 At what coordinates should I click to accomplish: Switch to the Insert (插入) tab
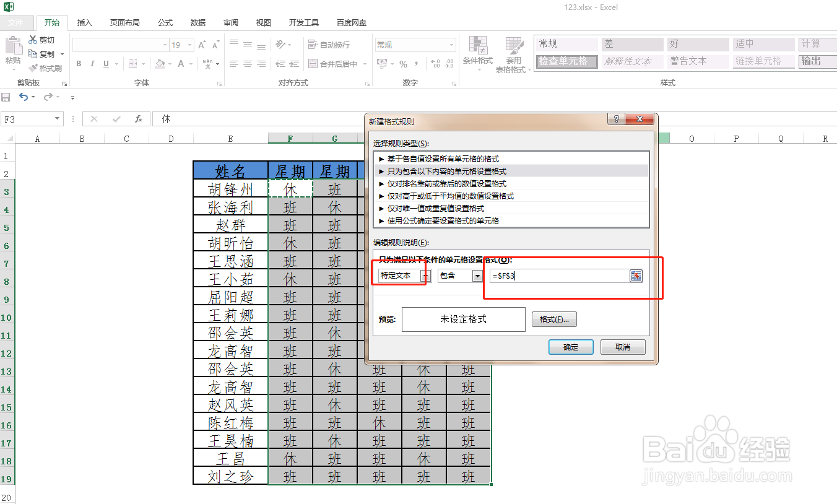coord(84,23)
